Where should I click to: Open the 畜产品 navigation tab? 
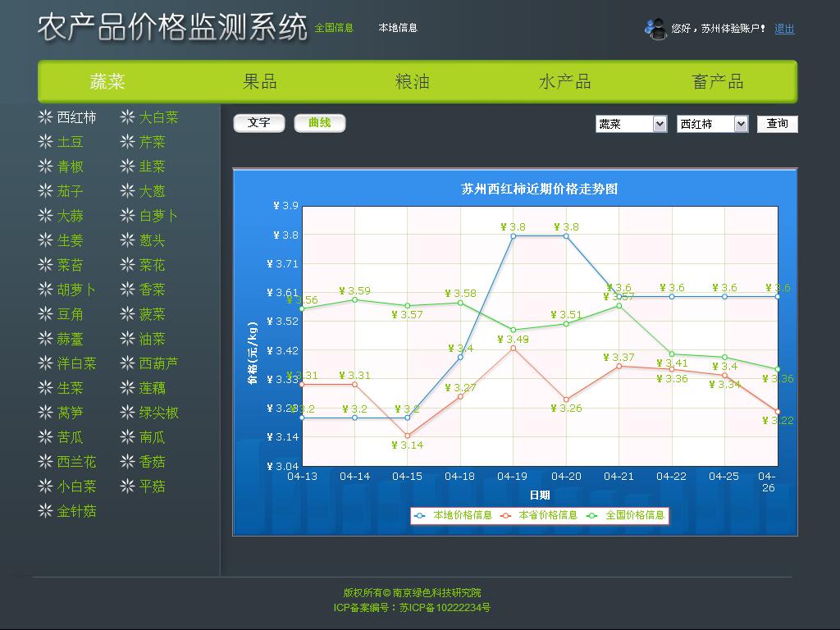pos(718,82)
